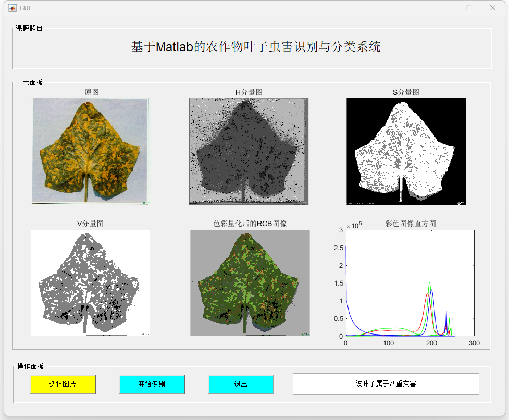Click the 彩色图像直方图 chart title
This screenshot has height=420, width=509.
click(411, 224)
